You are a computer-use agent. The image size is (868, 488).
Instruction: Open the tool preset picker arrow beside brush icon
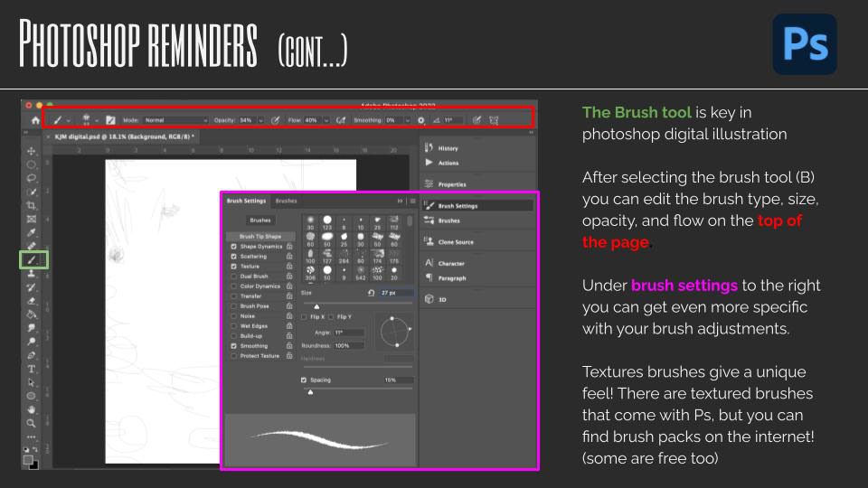[x=69, y=120]
